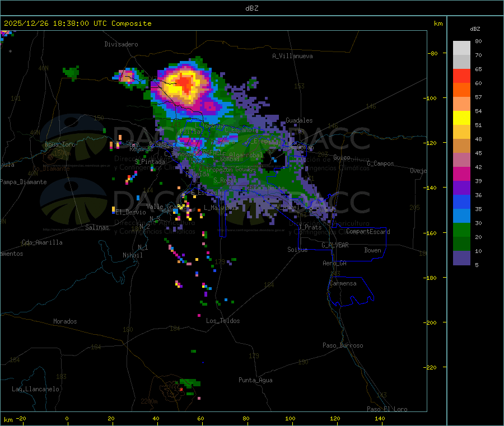The image size is (504, 426).
Task: Click the dark blue 35-36 dBZ swatch
Action: coord(461,202)
